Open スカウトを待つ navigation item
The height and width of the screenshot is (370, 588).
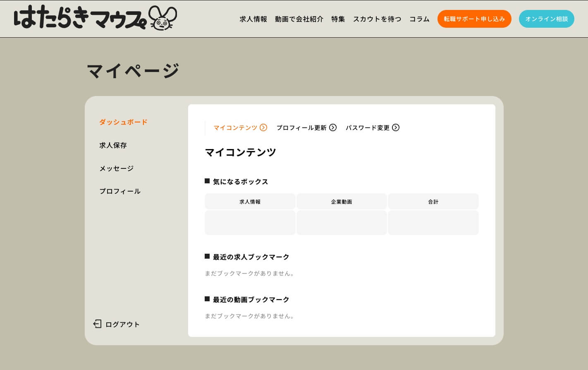coord(377,19)
